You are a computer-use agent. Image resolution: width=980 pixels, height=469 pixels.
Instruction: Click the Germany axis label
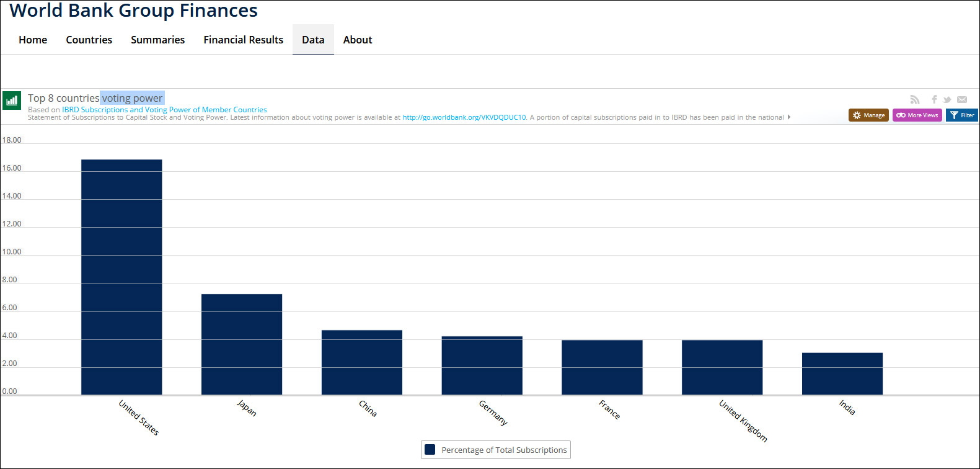(493, 413)
